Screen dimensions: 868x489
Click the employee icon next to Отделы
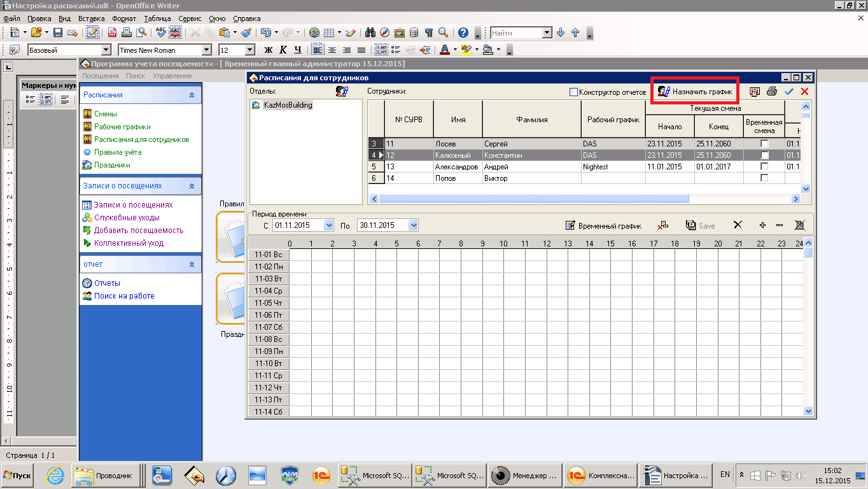[342, 92]
